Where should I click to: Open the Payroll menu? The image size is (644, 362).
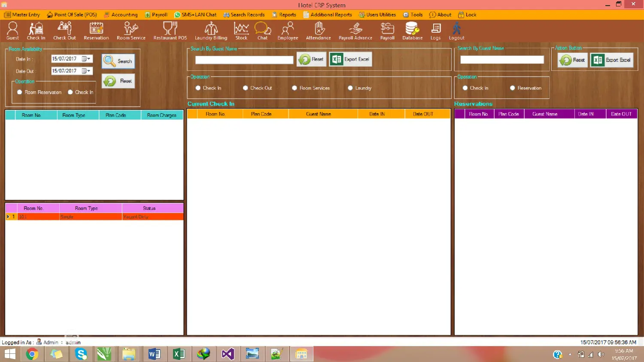156,15
